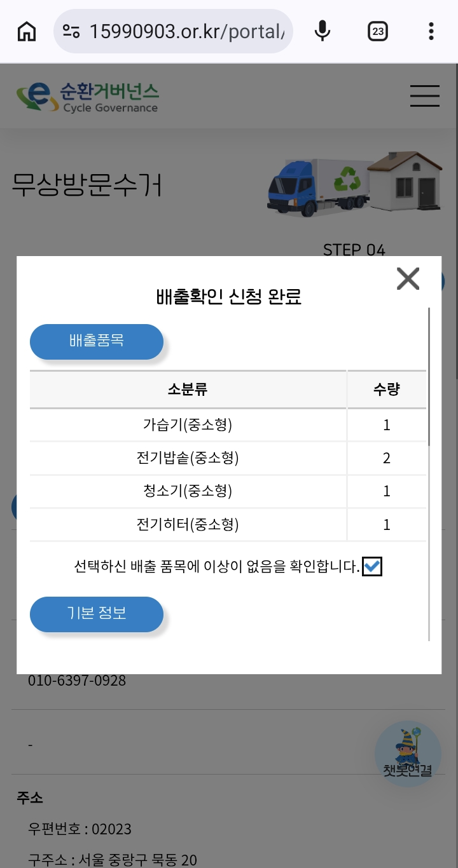Open the site info icon in address bar
Image resolution: width=458 pixels, height=868 pixels.
(x=71, y=31)
